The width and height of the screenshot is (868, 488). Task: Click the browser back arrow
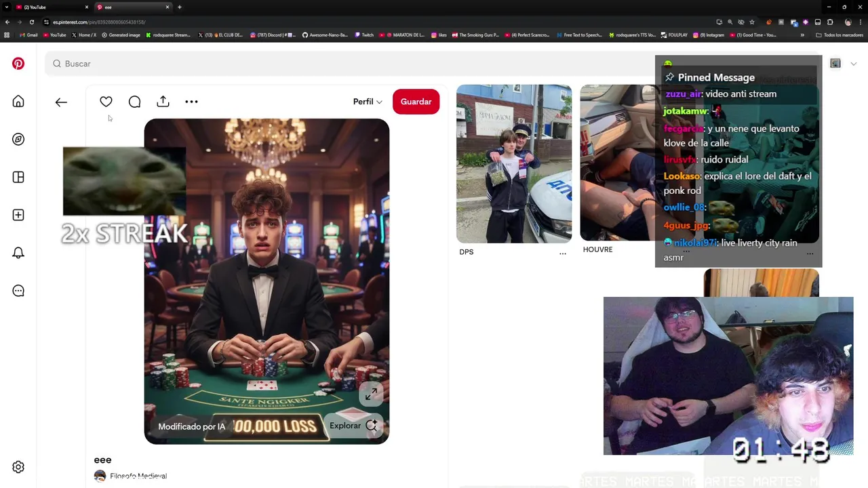coord(7,22)
